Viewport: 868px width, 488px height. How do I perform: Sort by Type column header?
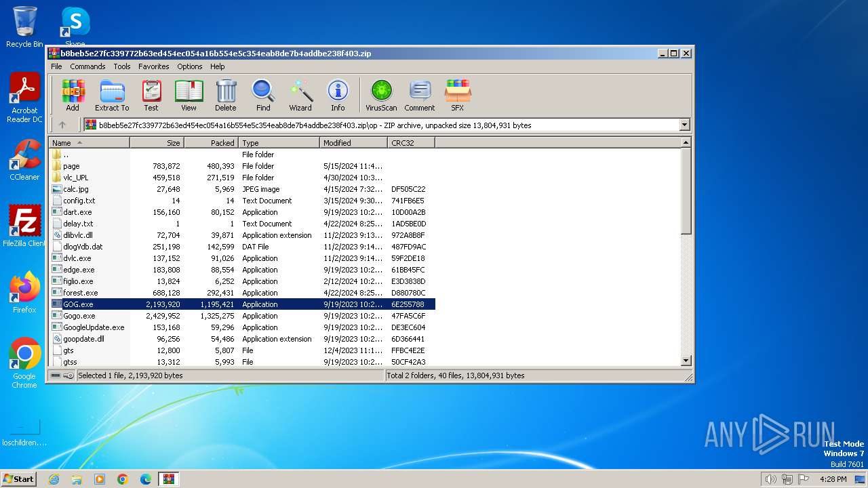point(279,142)
